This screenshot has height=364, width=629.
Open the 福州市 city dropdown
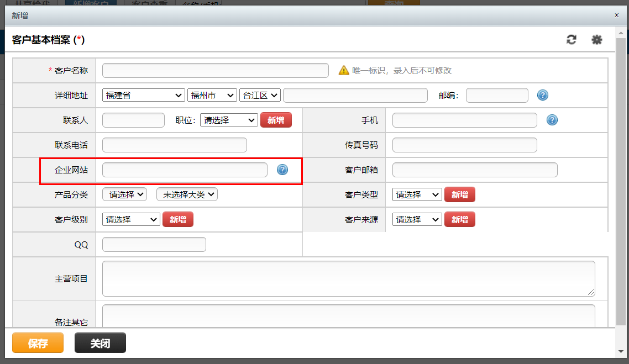(212, 95)
